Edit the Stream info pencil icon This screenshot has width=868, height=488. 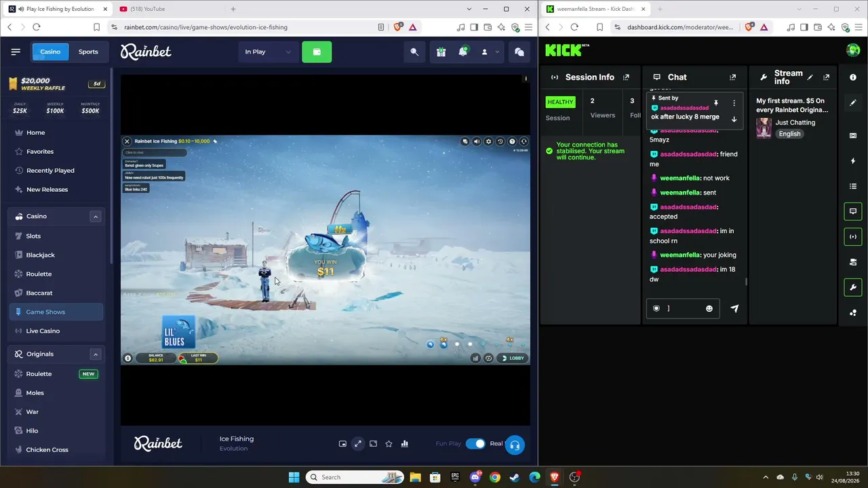pyautogui.click(x=810, y=77)
